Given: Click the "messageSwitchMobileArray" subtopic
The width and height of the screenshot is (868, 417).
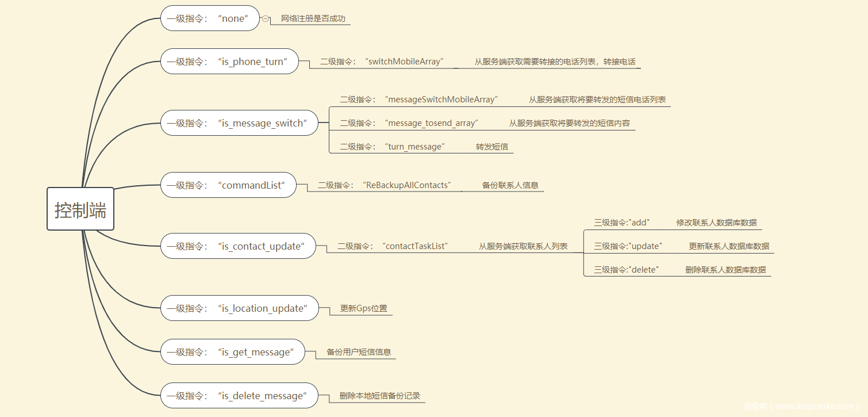Looking at the screenshot, I should [x=418, y=100].
